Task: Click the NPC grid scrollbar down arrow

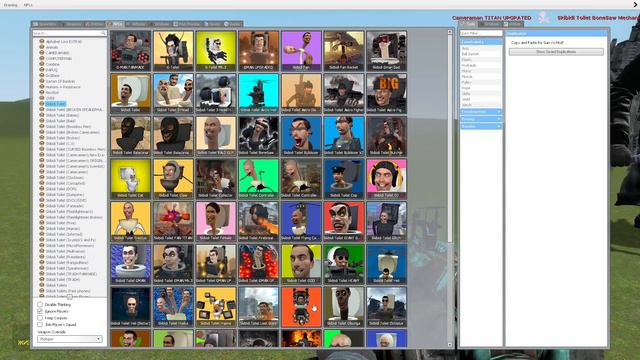Action: (450, 345)
